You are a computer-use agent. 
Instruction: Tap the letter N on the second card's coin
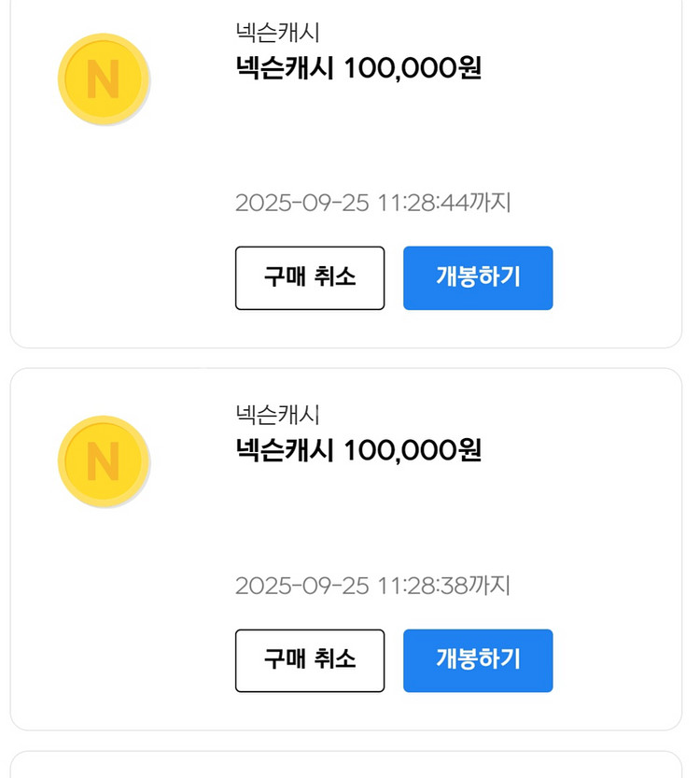(103, 461)
